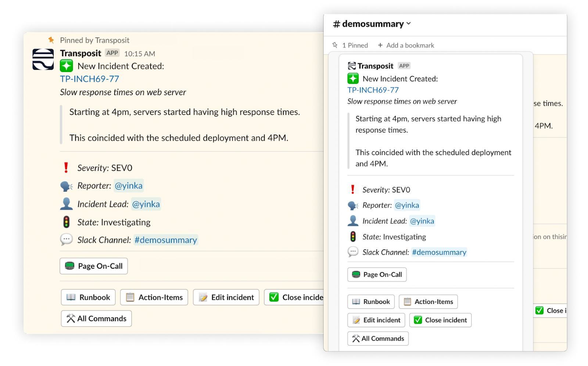
Task: Open All Commands button in left message
Action: [96, 319]
